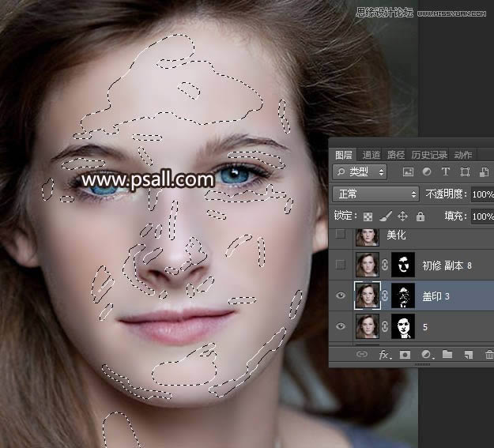Open the 正常 blend mode dropdown

click(376, 194)
